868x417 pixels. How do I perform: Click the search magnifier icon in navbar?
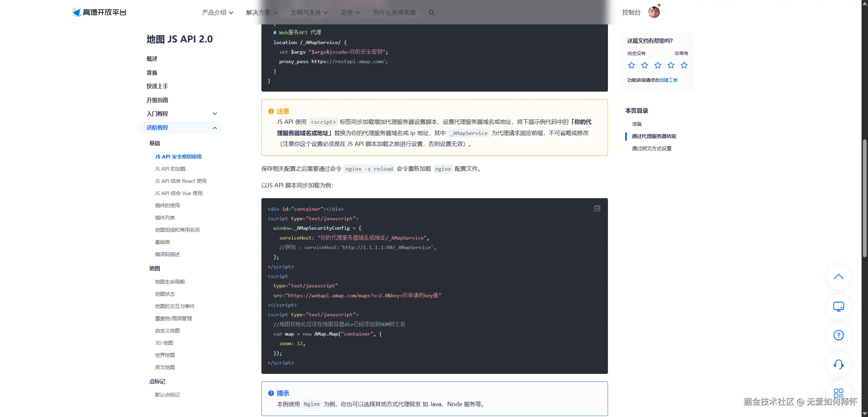pyautogui.click(x=432, y=13)
